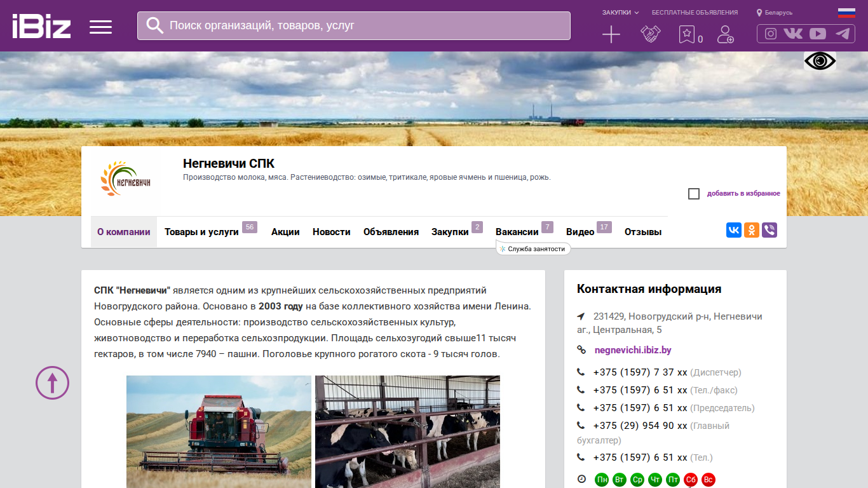868x488 pixels.
Task: Reveal the Диспетчер phone number
Action: pos(641,372)
